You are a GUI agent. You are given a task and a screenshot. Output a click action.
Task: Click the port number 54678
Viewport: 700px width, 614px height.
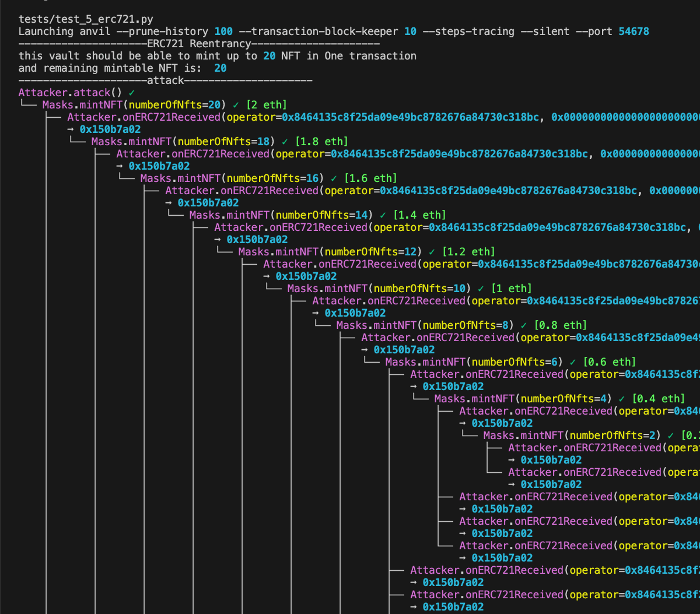pos(633,31)
